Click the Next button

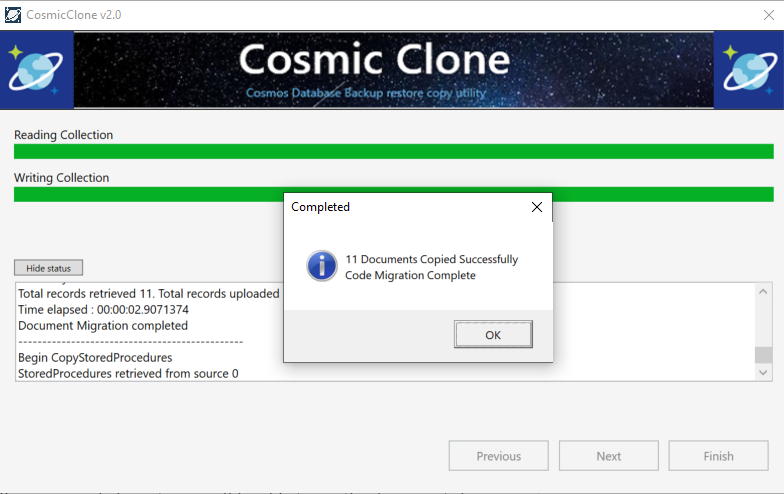point(608,456)
